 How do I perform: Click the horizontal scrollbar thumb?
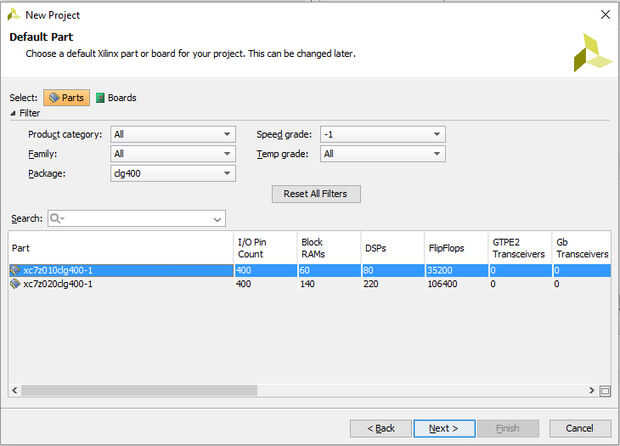[x=139, y=391]
